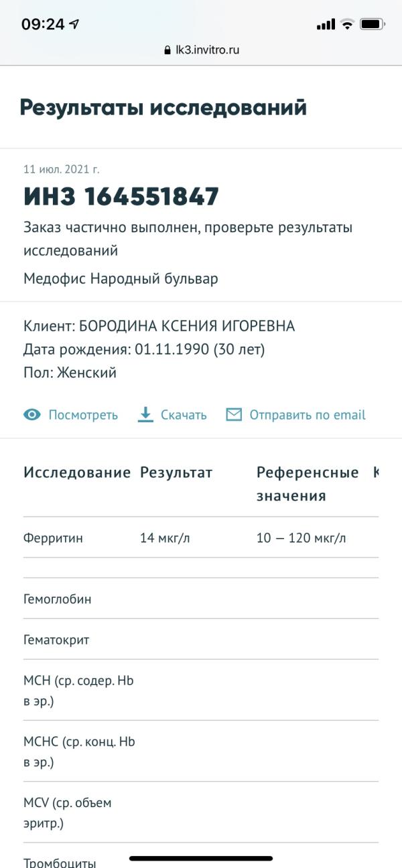Tap the location arrow beside the clock

pos(74,25)
